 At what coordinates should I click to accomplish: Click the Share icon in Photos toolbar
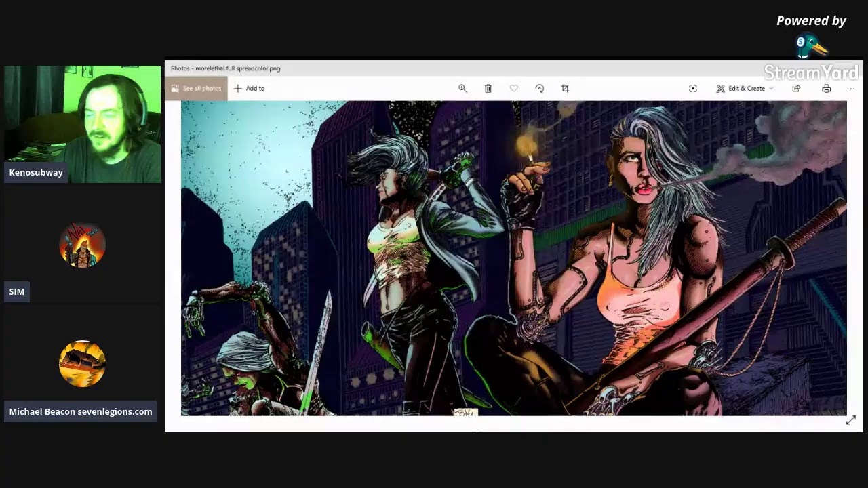pos(796,89)
